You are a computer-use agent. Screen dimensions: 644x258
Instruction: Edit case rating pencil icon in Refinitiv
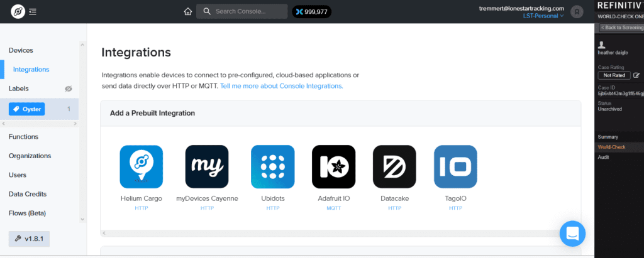pyautogui.click(x=636, y=75)
